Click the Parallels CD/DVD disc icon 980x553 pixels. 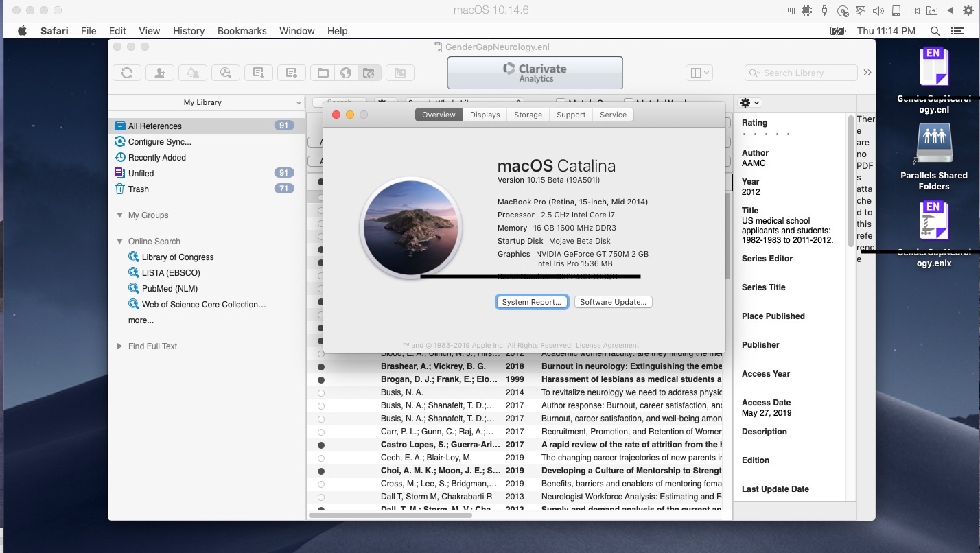pyautogui.click(x=843, y=11)
